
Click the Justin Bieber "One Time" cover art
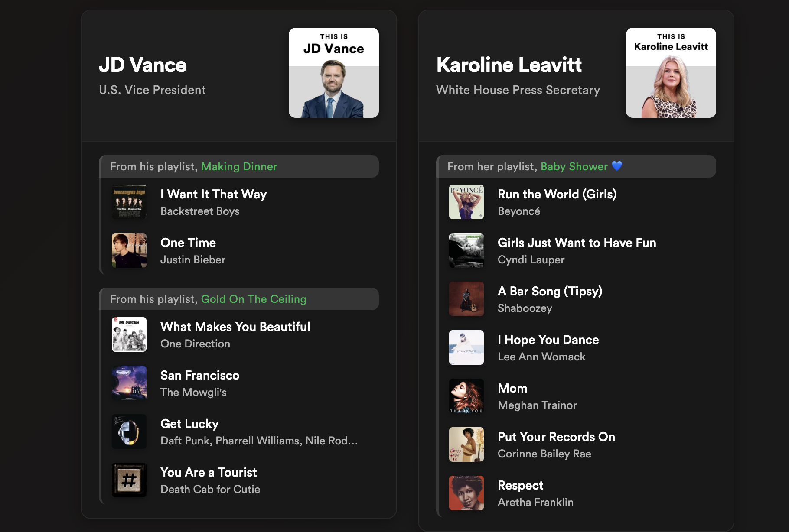coord(129,250)
